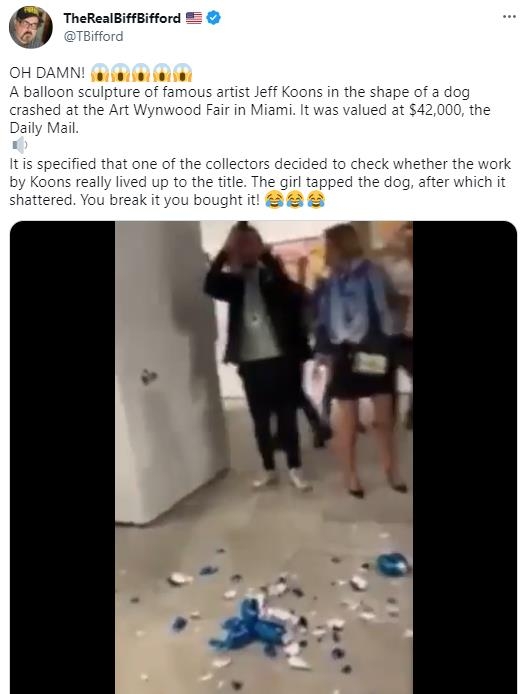Click the "Daily Mail." text
Image resolution: width=532 pixels, height=694 pixels.
point(44,128)
